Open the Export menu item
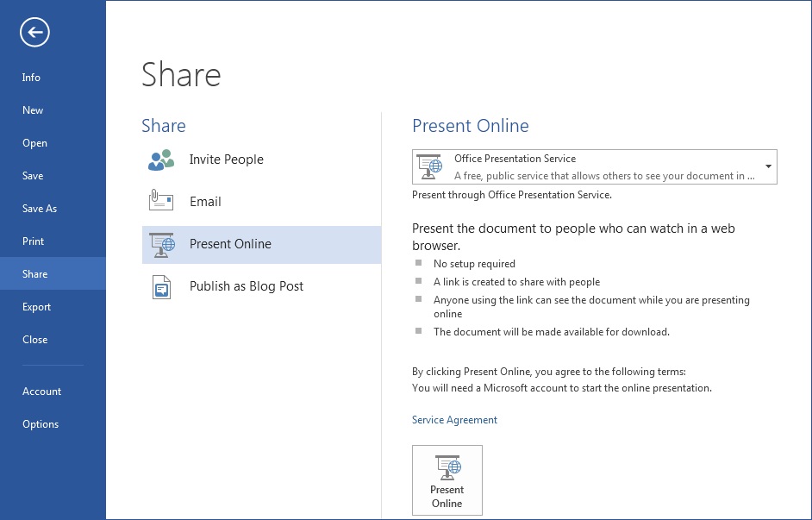The image size is (812, 520). coord(35,306)
